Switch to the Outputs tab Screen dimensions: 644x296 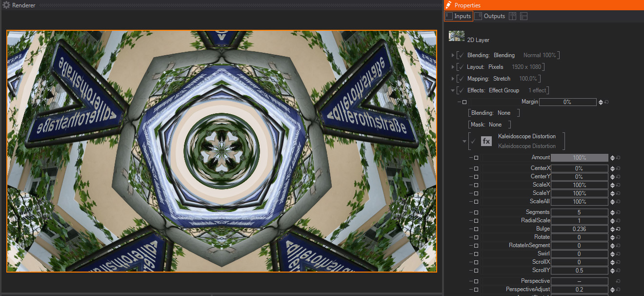pyautogui.click(x=490, y=16)
